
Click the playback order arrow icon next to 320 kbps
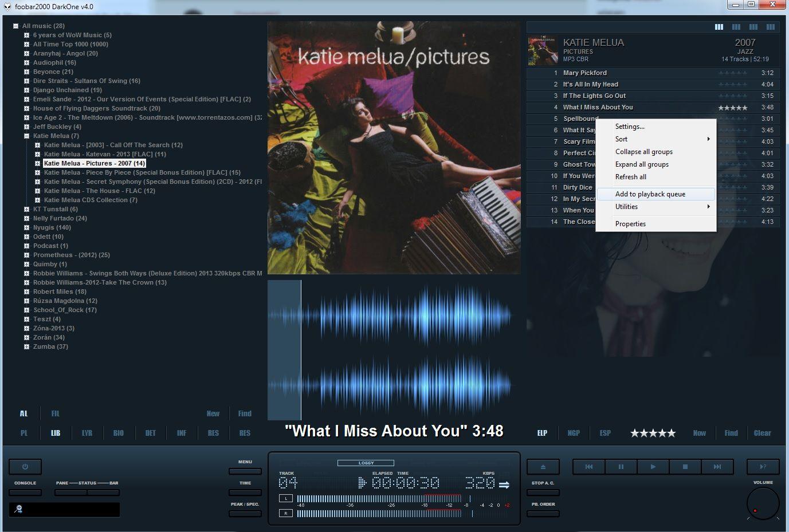tap(504, 485)
